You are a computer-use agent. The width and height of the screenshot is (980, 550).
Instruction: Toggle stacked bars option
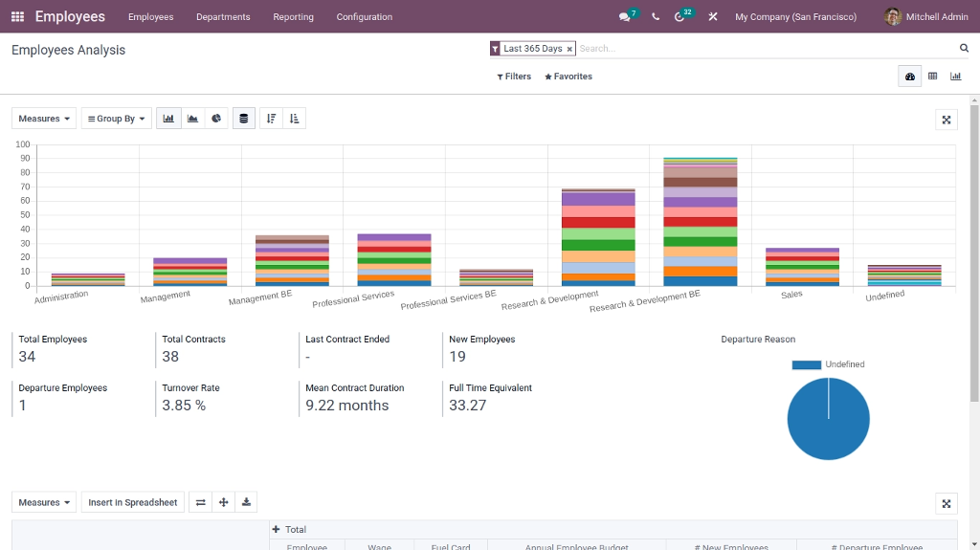tap(244, 119)
